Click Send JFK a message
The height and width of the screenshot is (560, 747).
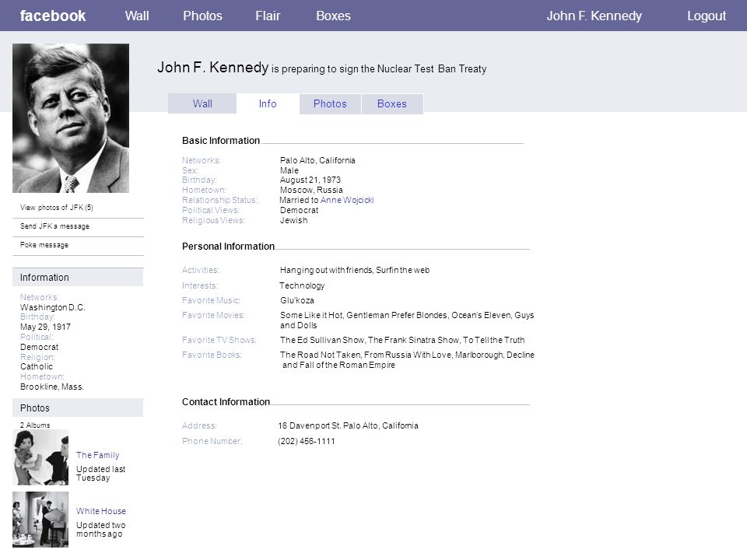[x=54, y=226]
